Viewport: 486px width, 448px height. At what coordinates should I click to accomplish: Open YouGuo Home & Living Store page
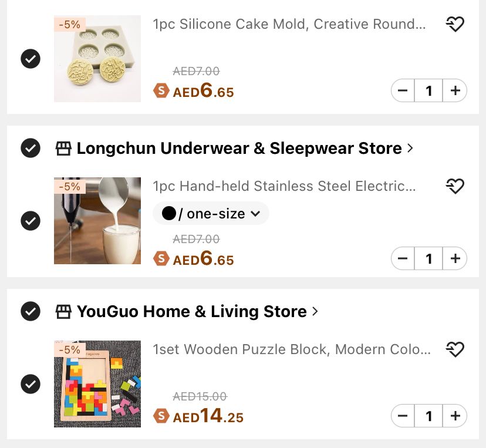click(x=191, y=311)
